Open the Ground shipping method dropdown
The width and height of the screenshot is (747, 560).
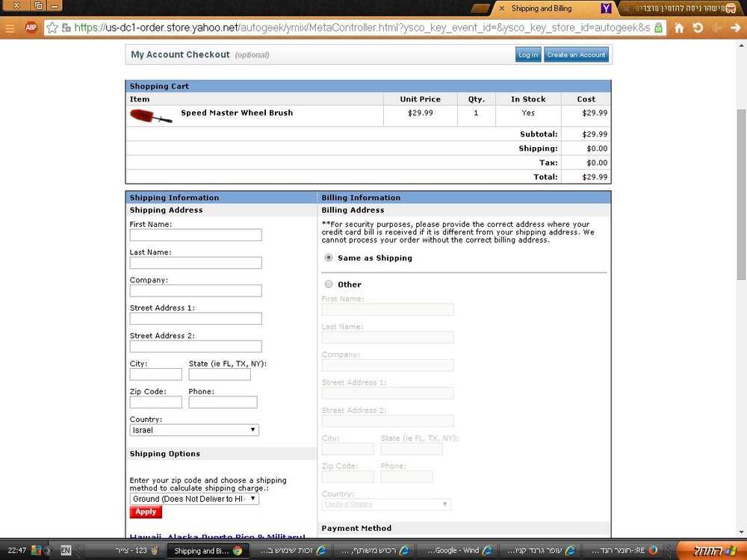194,499
